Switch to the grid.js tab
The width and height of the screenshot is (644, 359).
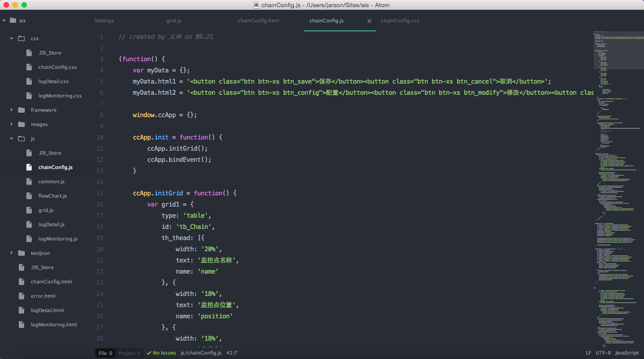tap(174, 21)
